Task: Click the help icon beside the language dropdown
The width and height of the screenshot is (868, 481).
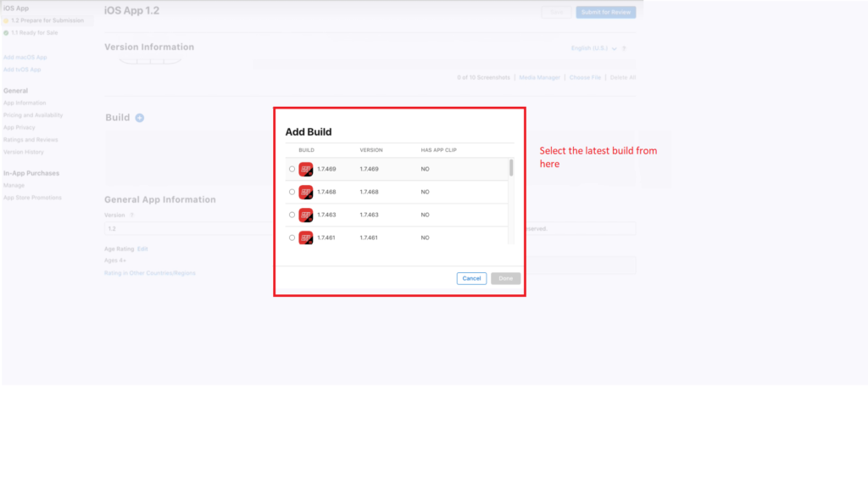Action: (624, 48)
